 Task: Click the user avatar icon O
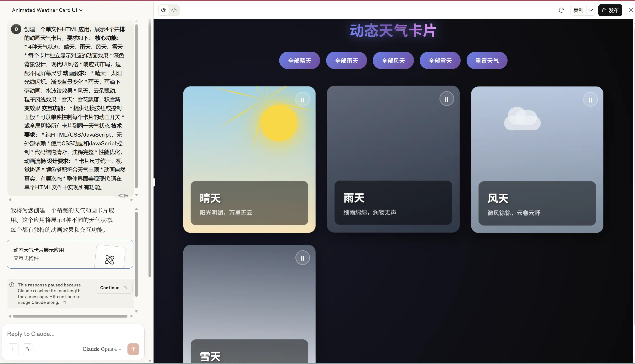16,29
